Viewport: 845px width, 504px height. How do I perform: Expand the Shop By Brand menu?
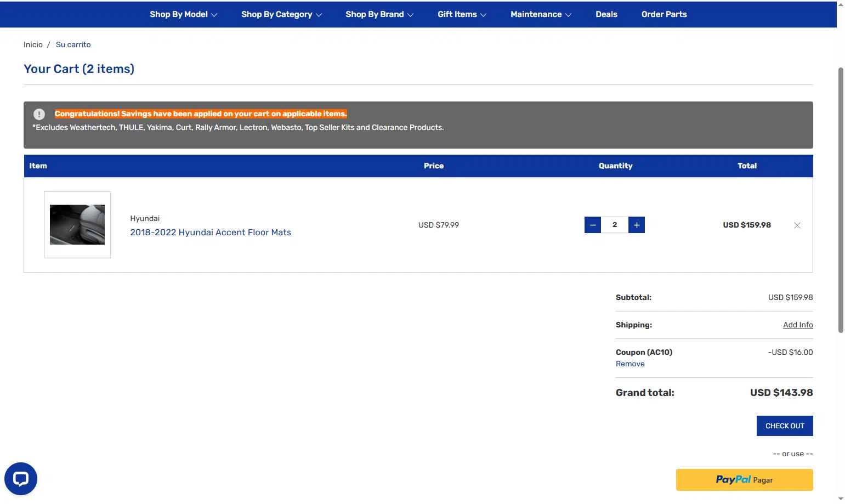coord(379,14)
